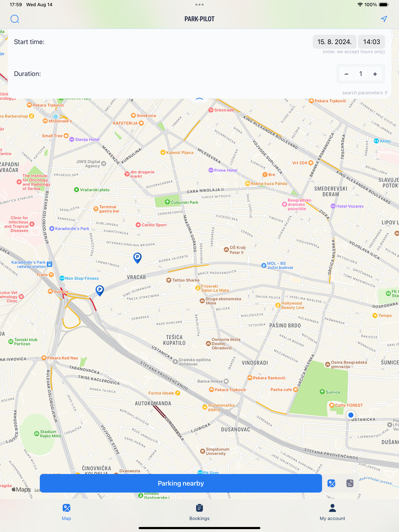The height and width of the screenshot is (532, 399).
Task: Tap the Stadium Rajko Mitić marker
Action: (37, 434)
